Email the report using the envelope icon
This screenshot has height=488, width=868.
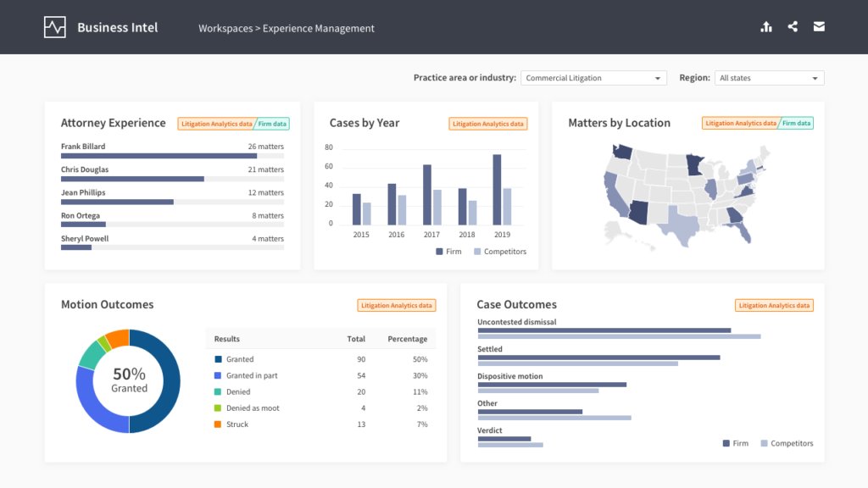click(x=819, y=26)
